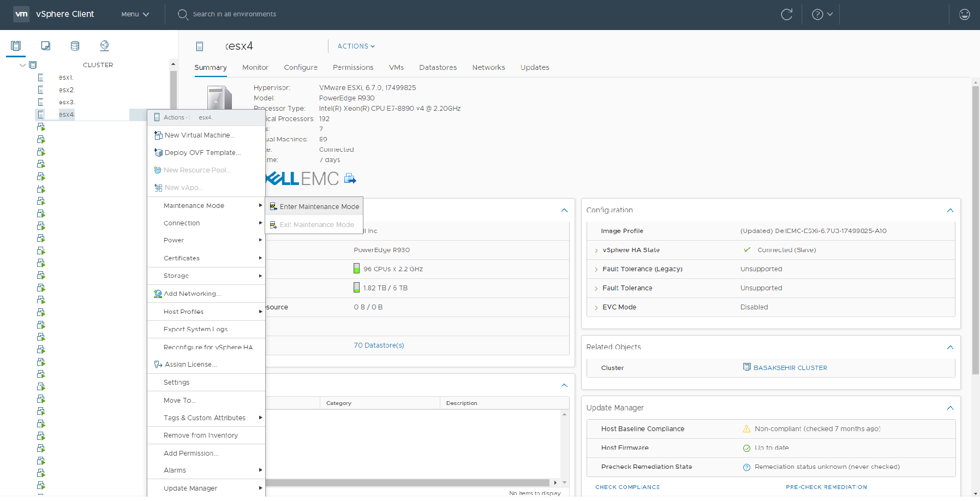Image resolution: width=980 pixels, height=501 pixels.
Task: Click the vm logo in header
Action: [x=21, y=14]
